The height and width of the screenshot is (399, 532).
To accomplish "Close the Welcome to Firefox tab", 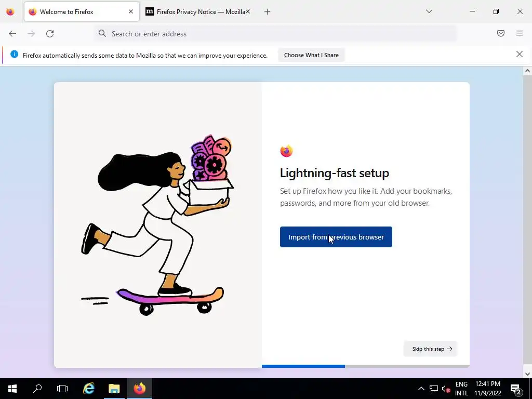I will click(131, 11).
